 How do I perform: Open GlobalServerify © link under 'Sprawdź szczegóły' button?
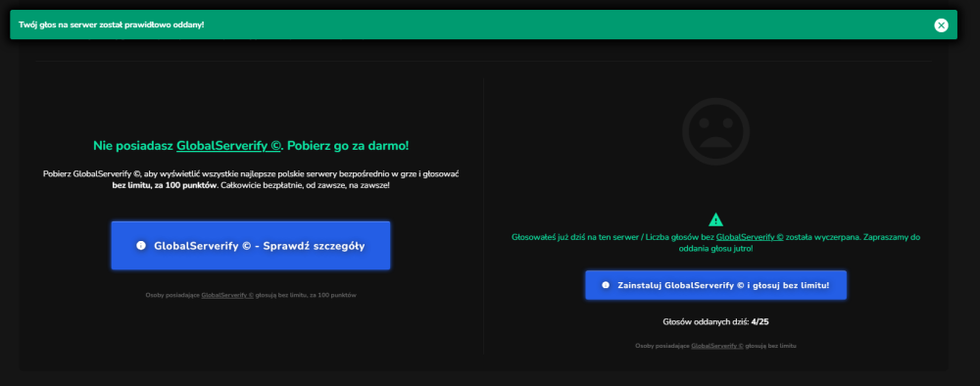click(x=227, y=295)
